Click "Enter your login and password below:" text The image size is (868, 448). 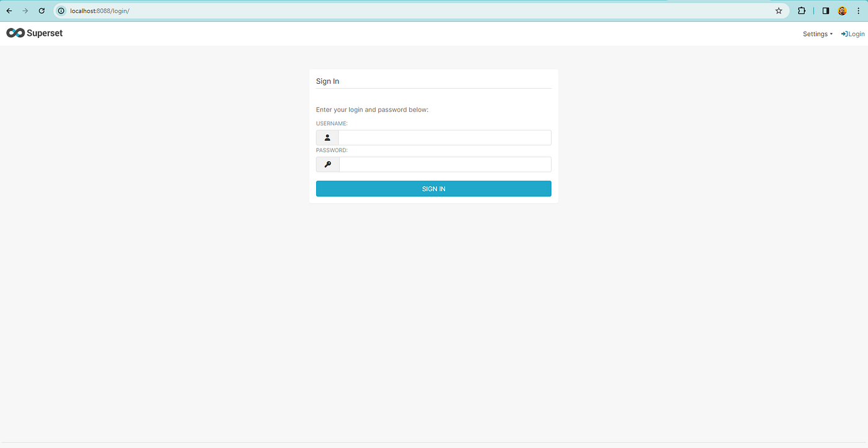click(372, 110)
